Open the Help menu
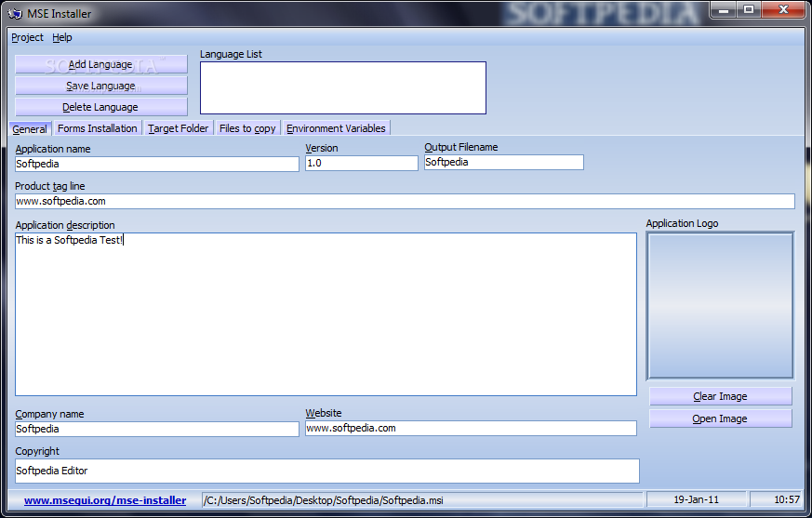The width and height of the screenshot is (812, 518). (x=62, y=37)
